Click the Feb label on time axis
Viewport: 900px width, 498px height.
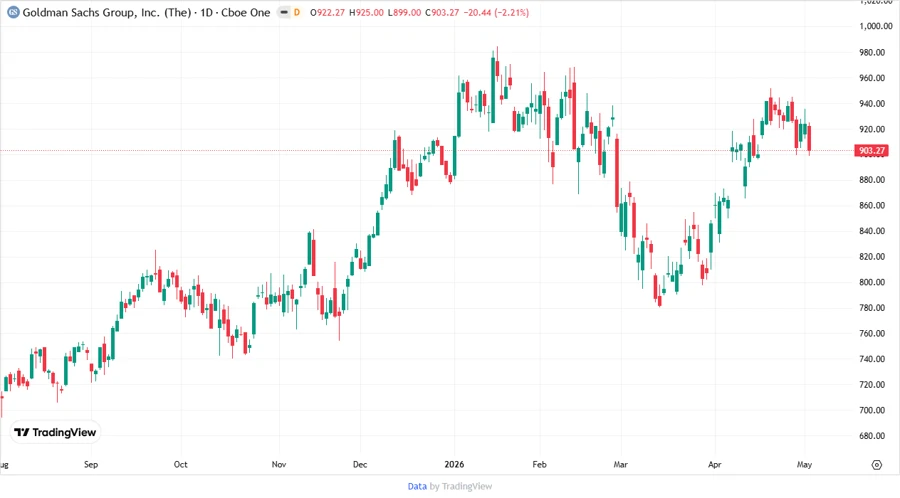tap(539, 465)
